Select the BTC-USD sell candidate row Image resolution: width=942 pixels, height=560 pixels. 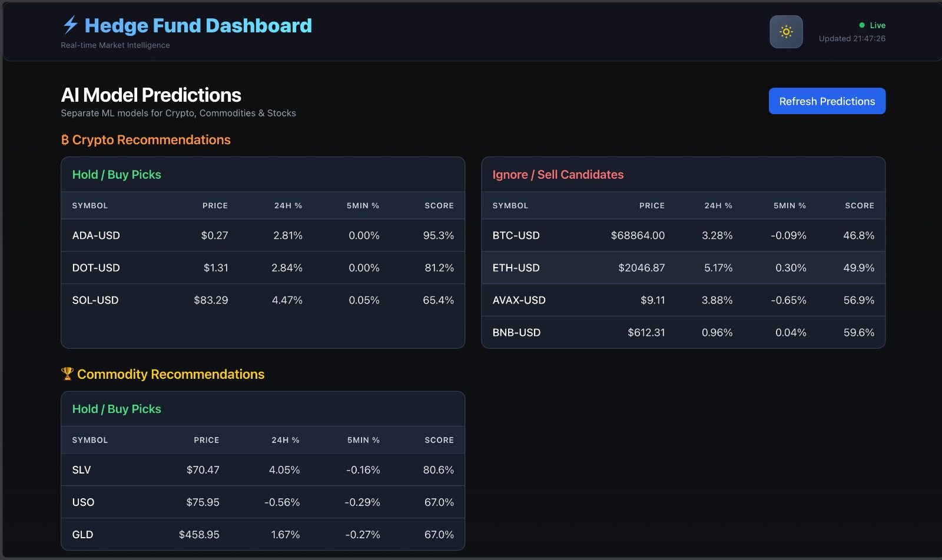pos(683,235)
